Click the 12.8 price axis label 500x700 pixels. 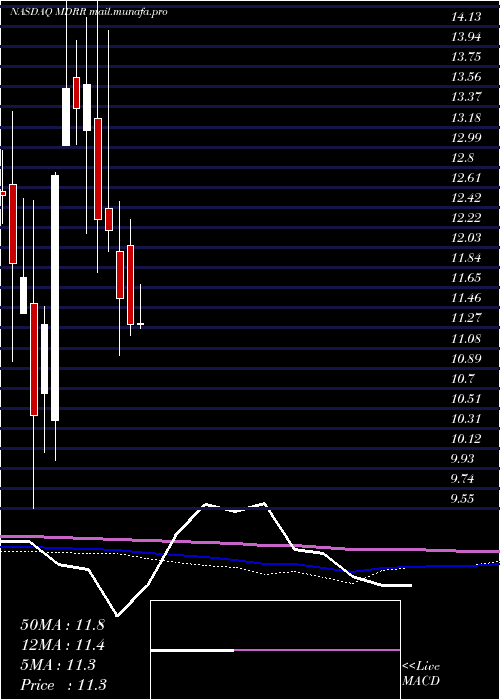click(463, 158)
